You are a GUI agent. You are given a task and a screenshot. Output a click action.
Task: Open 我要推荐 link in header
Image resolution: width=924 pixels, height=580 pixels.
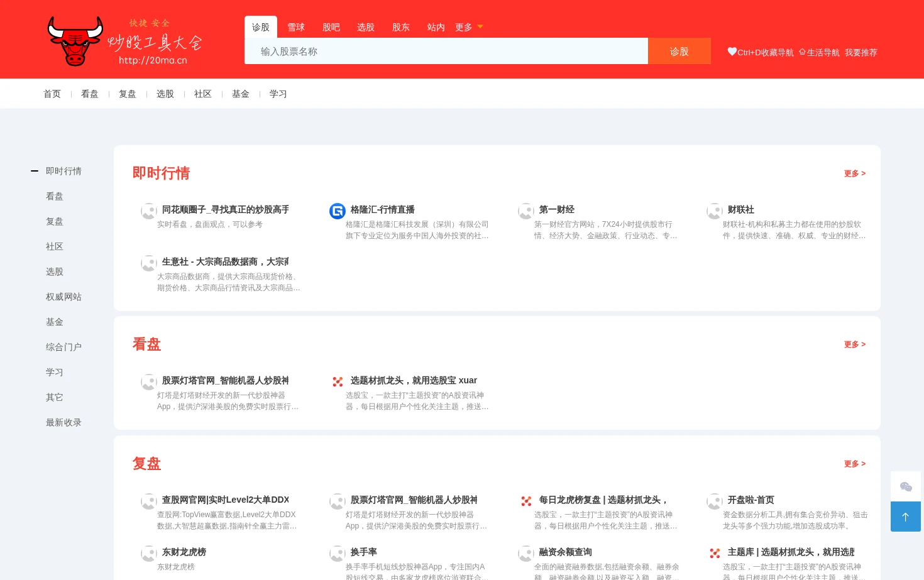[861, 52]
